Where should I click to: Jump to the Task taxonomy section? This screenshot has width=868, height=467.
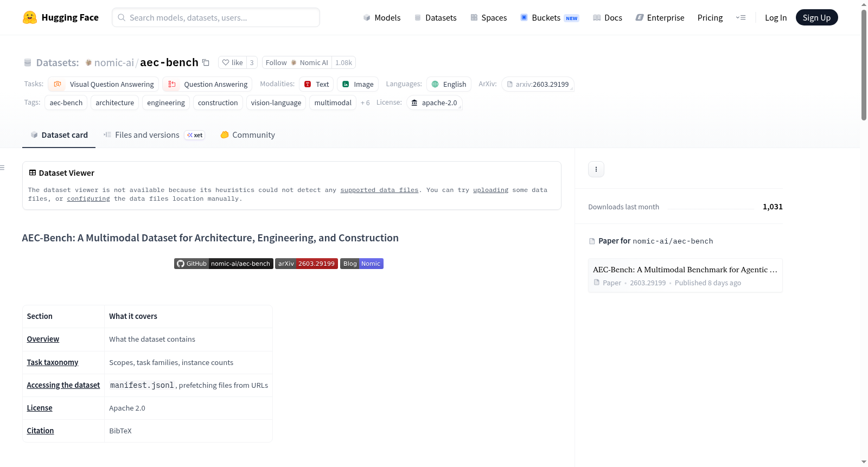pos(53,362)
